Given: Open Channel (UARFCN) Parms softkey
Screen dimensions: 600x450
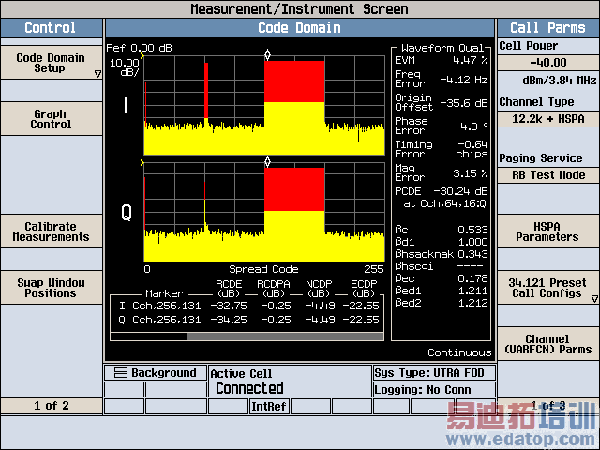Looking at the screenshot, I should click(548, 344).
